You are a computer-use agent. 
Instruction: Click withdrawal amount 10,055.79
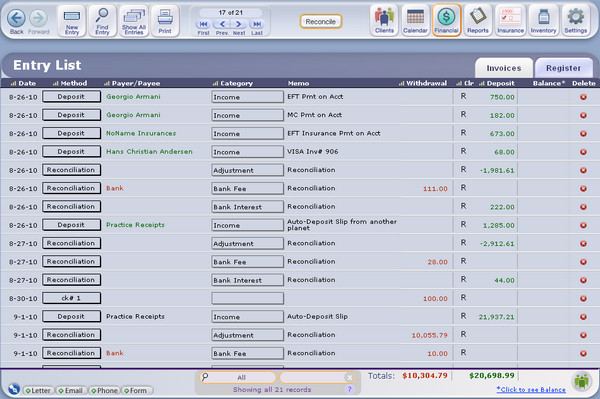(429, 335)
